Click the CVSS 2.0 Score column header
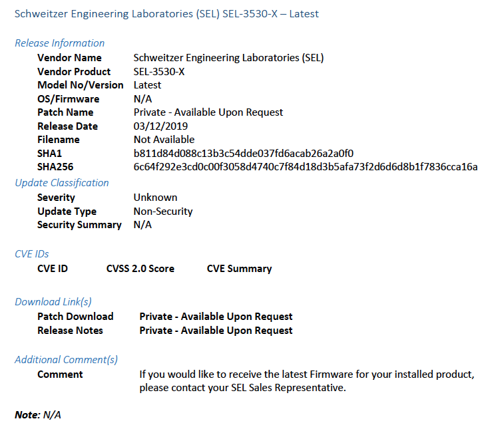This screenshot has height=443, width=504. [x=140, y=269]
